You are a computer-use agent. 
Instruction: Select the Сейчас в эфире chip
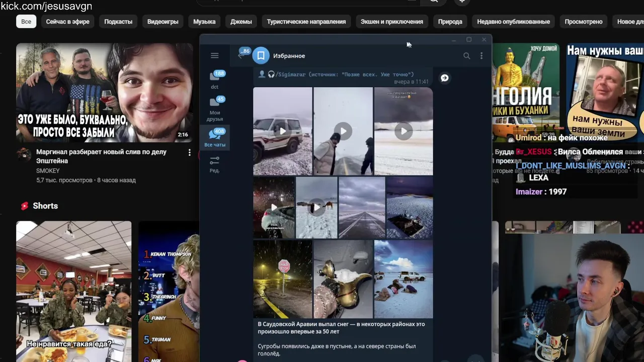(x=68, y=22)
